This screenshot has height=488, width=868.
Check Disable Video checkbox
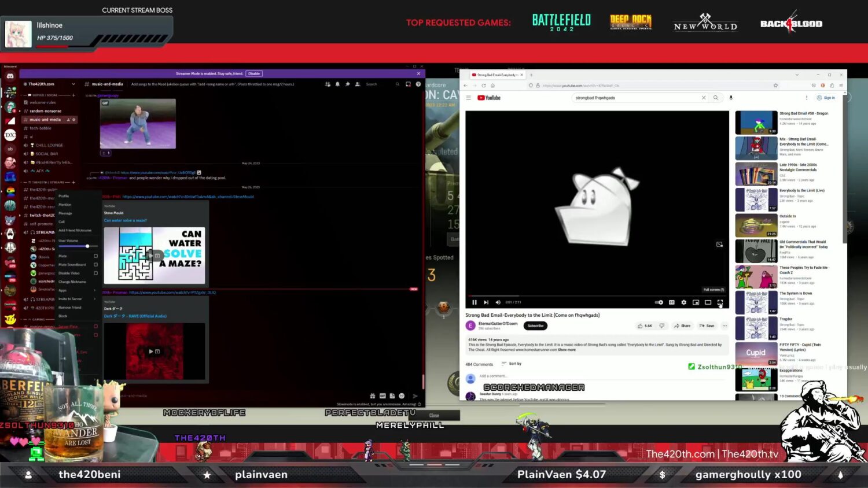pos(95,273)
